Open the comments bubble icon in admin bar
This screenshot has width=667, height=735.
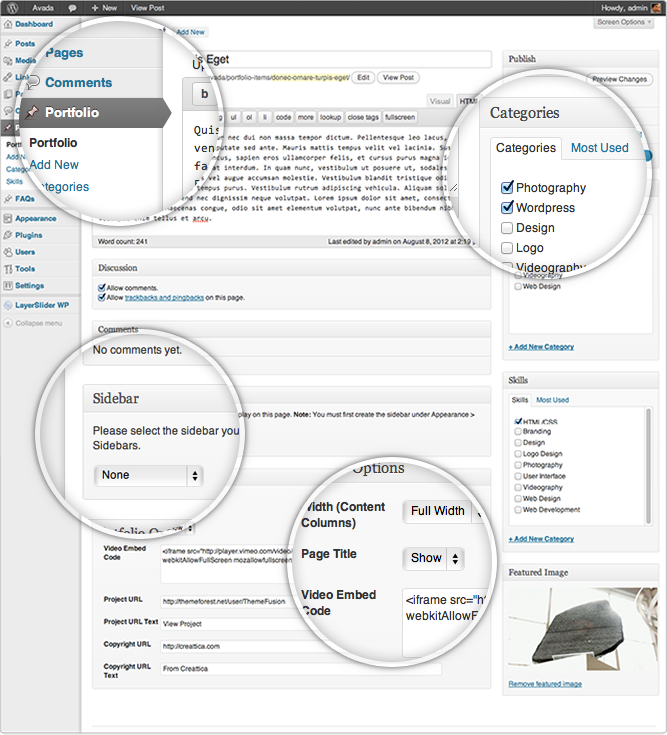coord(72,7)
